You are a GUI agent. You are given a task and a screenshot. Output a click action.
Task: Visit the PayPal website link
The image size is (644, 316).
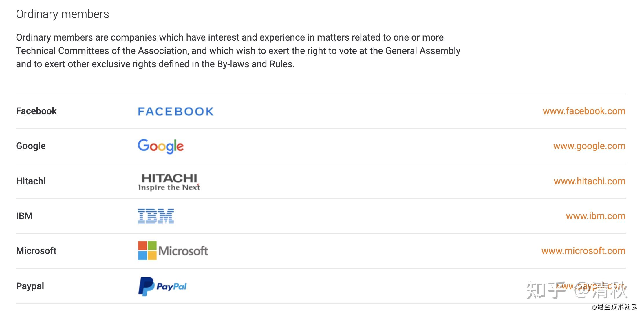tap(591, 286)
